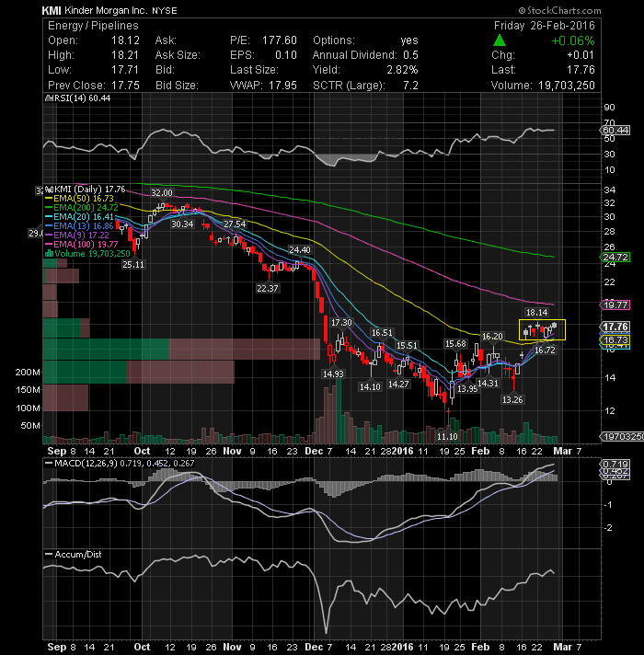Image resolution: width=644 pixels, height=655 pixels.
Task: Click the 19703250 volume axis tag
Action: point(622,437)
